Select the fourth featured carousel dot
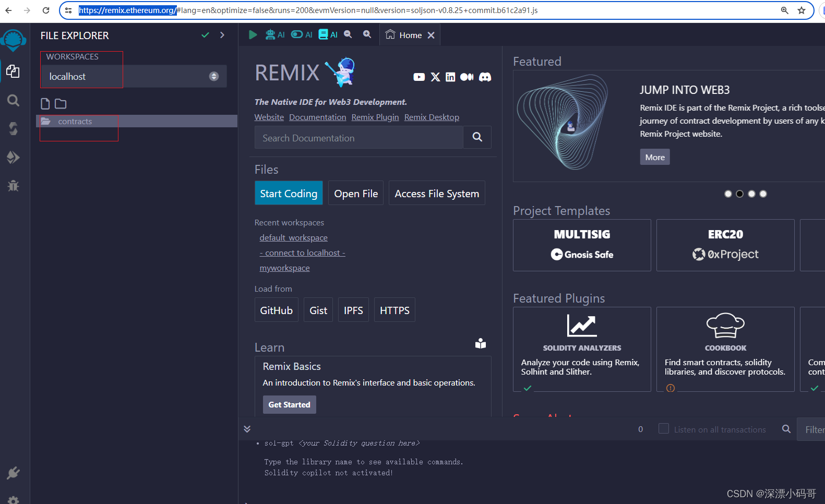The height and width of the screenshot is (504, 825). pos(763,194)
